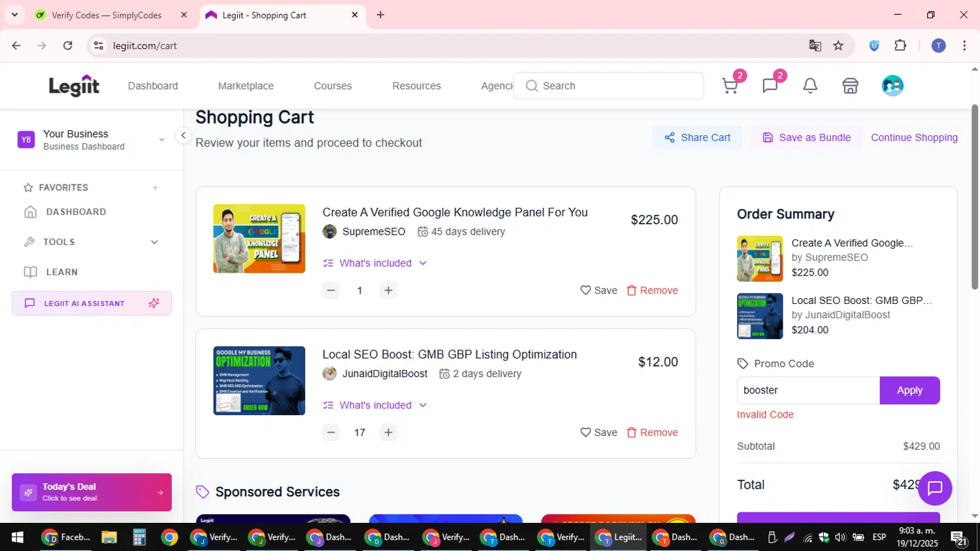Open the Dashboard nav item
This screenshot has height=551, width=980.
[x=153, y=86]
